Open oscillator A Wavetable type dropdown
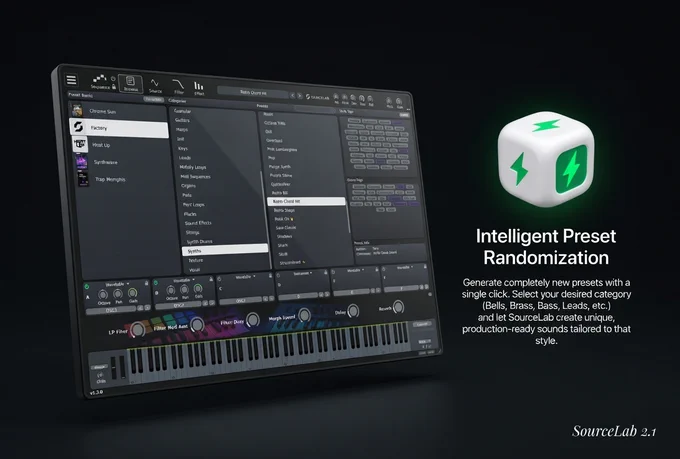The width and height of the screenshot is (680, 459). pyautogui.click(x=117, y=284)
